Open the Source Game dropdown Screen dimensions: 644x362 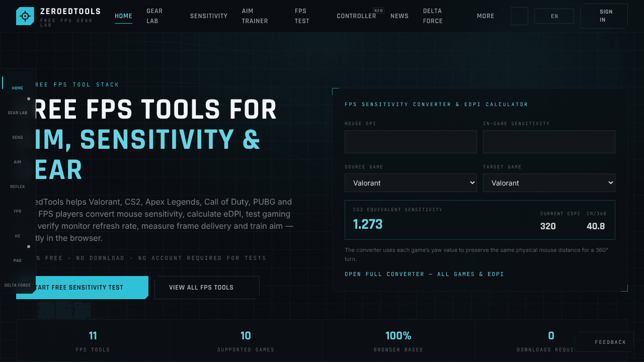[x=411, y=183]
